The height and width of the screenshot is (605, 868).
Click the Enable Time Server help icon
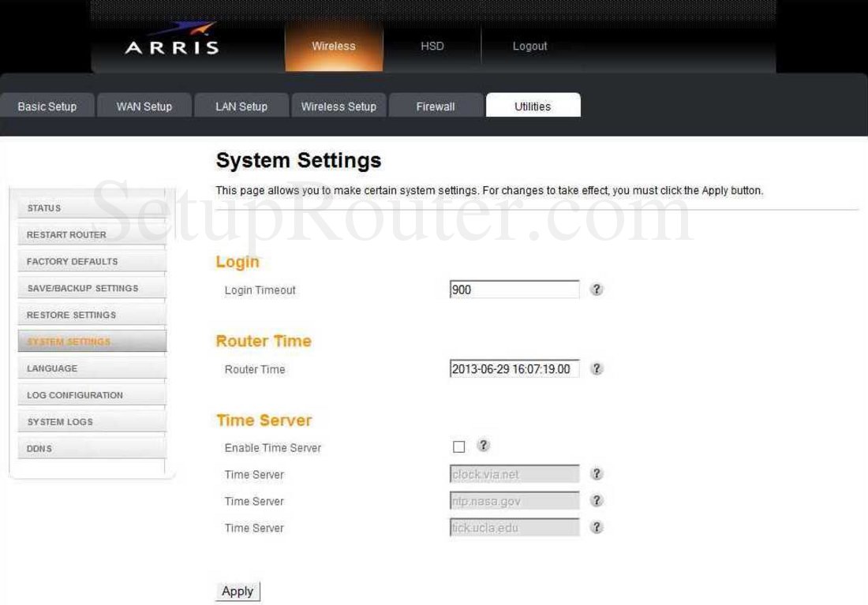(x=483, y=445)
